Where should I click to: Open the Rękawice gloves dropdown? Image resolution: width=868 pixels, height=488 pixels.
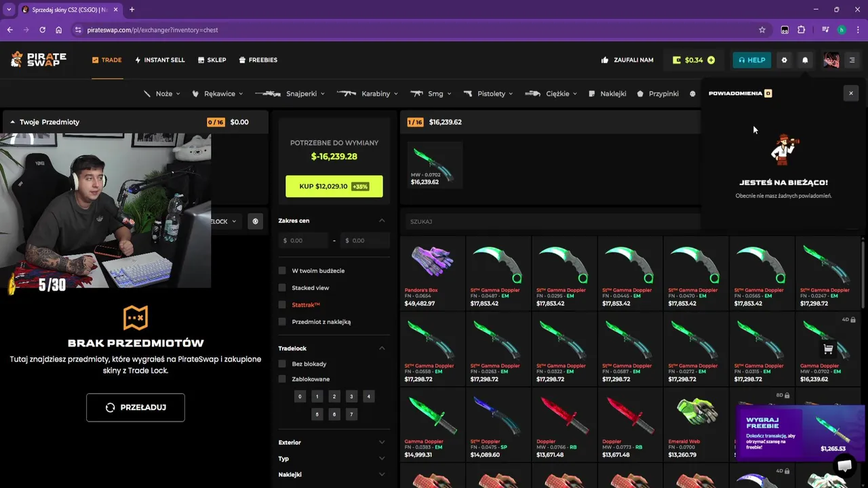[216, 94]
